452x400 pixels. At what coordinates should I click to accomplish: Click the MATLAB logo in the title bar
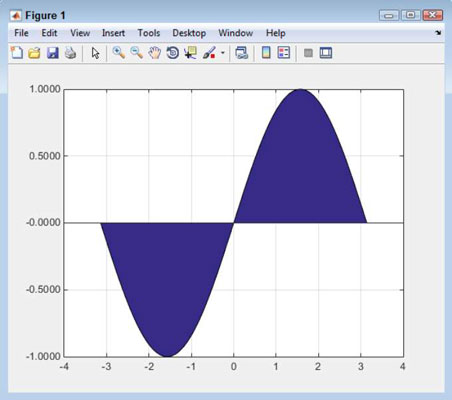coord(16,15)
